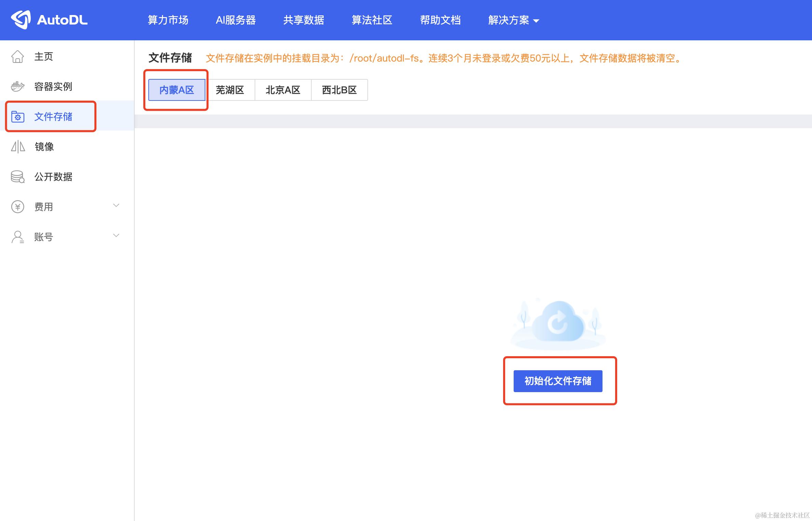Select the 芜湖区 region option
812x521 pixels.
pyautogui.click(x=230, y=90)
